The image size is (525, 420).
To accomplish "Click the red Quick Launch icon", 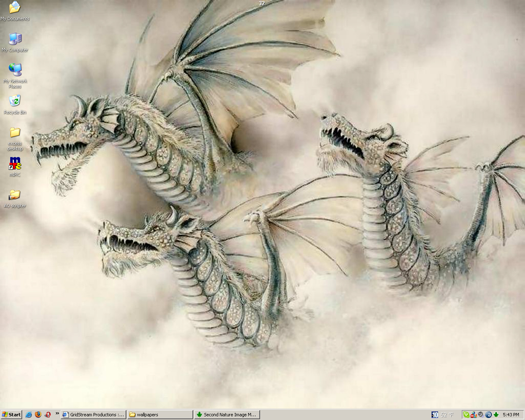I will (x=47, y=414).
